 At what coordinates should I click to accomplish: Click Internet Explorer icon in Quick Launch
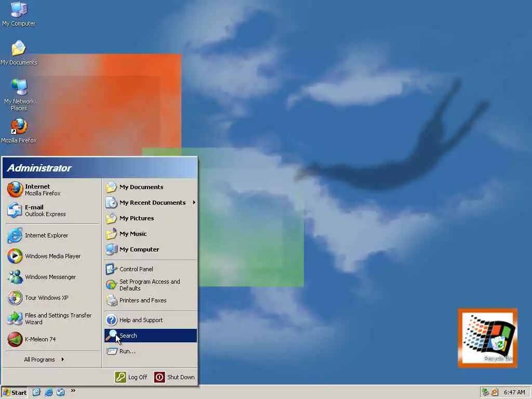(x=48, y=392)
